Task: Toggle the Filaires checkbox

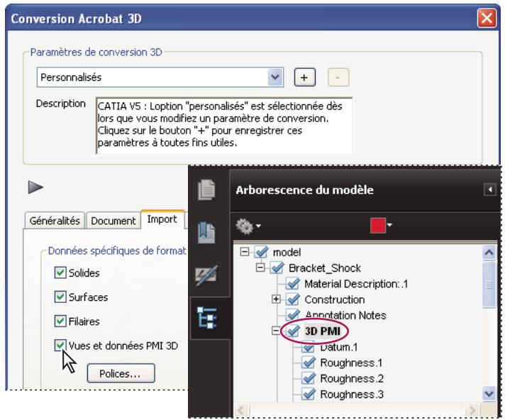Action: (60, 321)
